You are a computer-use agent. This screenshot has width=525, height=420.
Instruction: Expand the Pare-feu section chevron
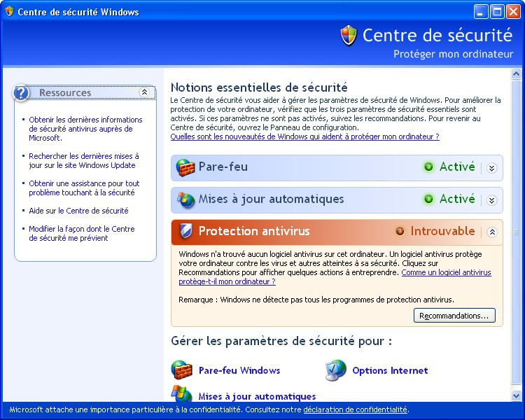[x=491, y=168]
